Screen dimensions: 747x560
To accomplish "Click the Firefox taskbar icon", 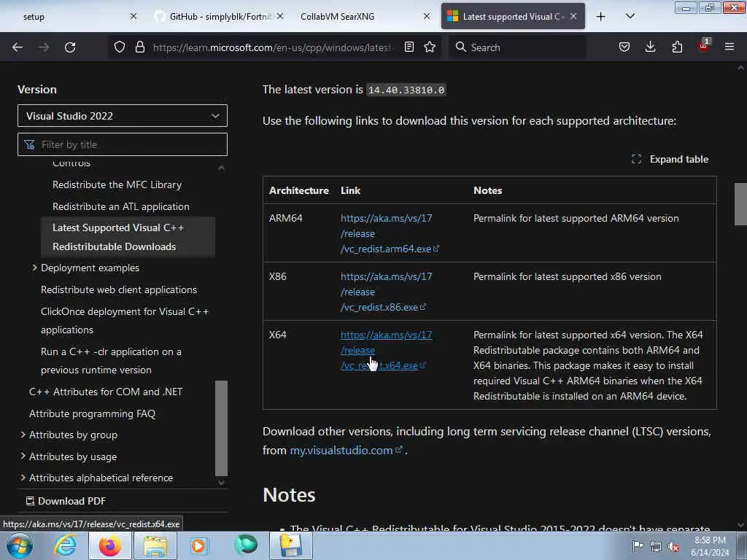I will 110,545.
